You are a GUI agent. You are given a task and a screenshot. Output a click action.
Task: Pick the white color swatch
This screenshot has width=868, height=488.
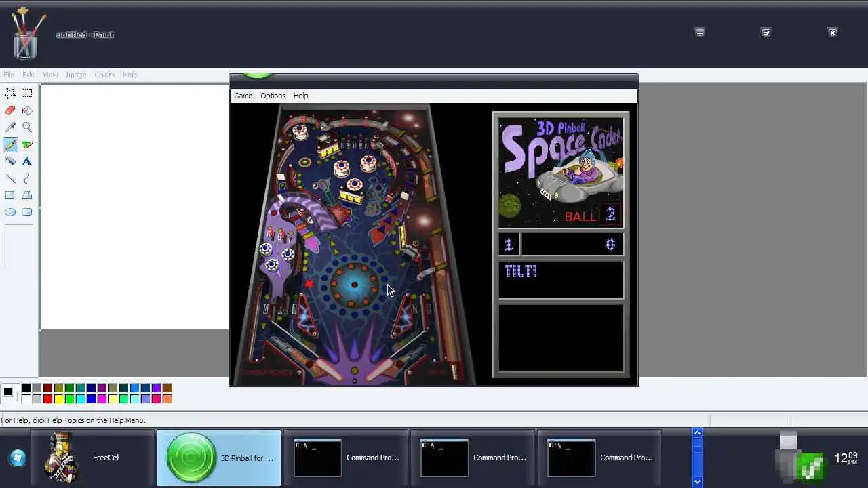[x=26, y=399]
